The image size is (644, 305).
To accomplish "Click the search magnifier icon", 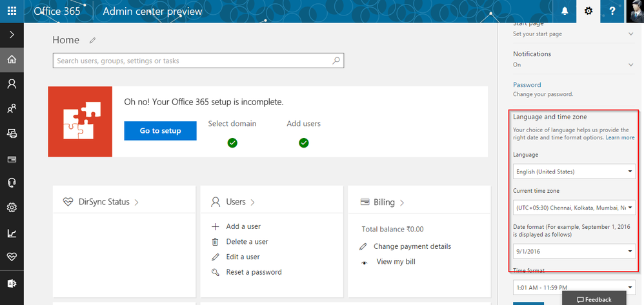I will click(x=336, y=61).
